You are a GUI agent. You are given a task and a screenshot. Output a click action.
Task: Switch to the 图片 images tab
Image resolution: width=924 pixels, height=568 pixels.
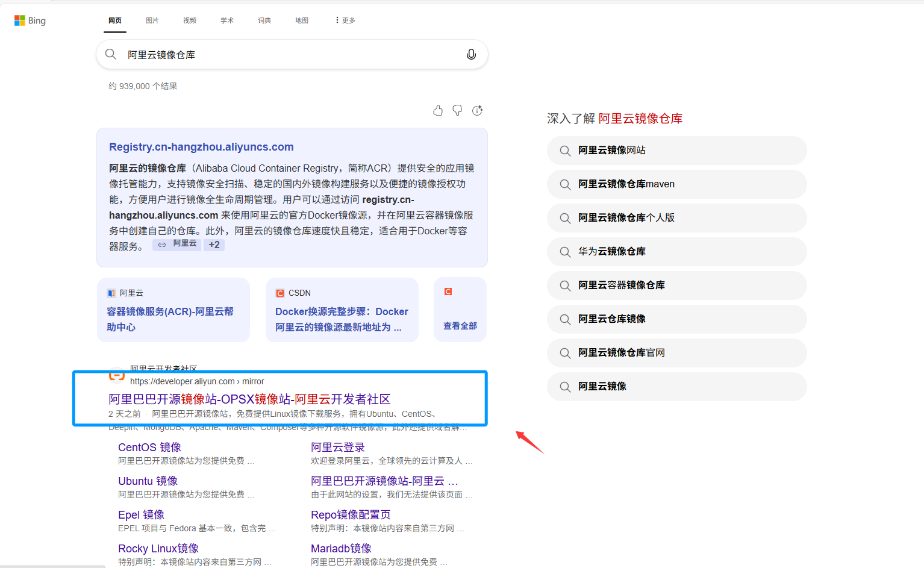152,20
